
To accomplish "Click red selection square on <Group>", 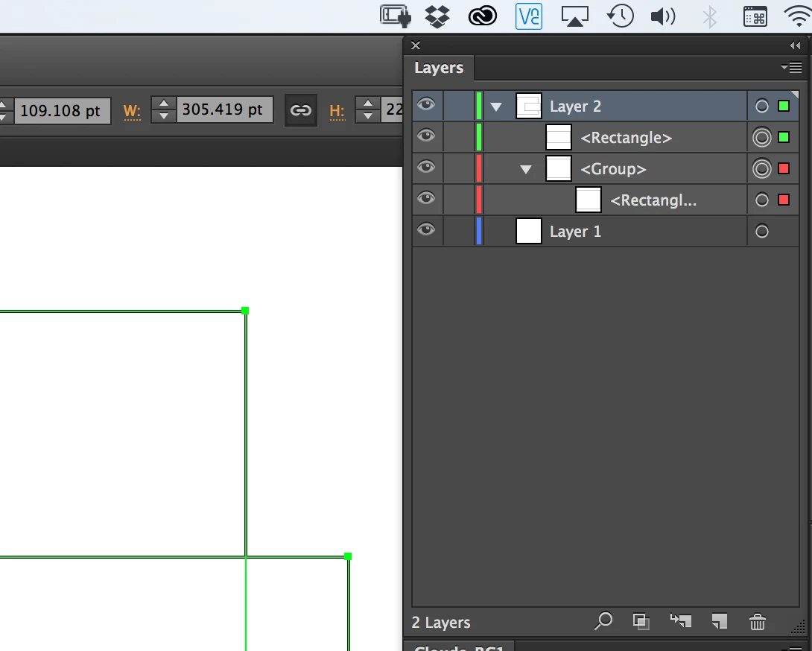I will tap(784, 168).
